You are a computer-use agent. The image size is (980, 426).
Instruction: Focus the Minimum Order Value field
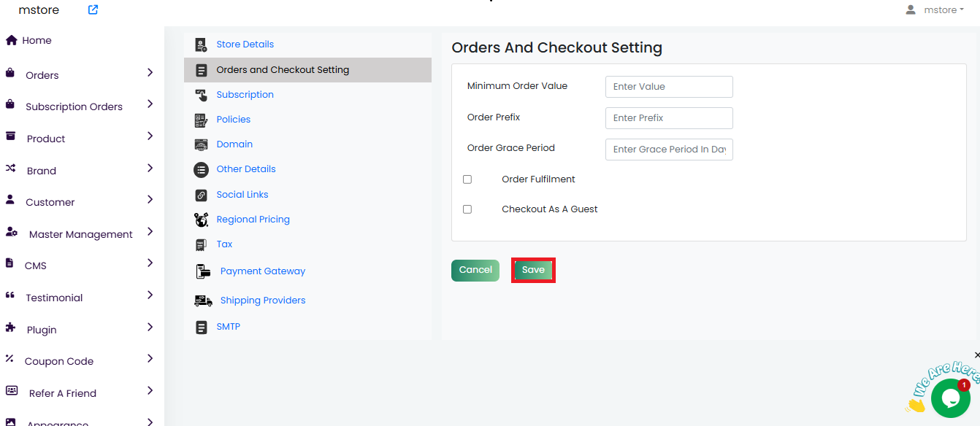[668, 87]
